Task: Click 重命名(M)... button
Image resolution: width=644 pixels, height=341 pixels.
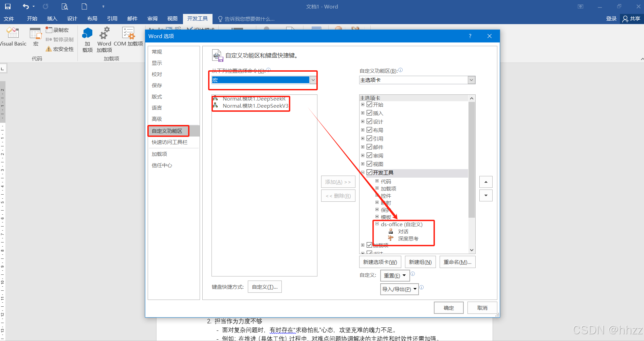Action: (x=457, y=262)
